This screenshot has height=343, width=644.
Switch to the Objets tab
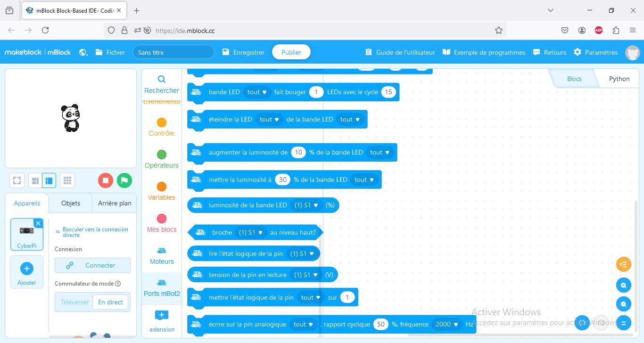[70, 203]
